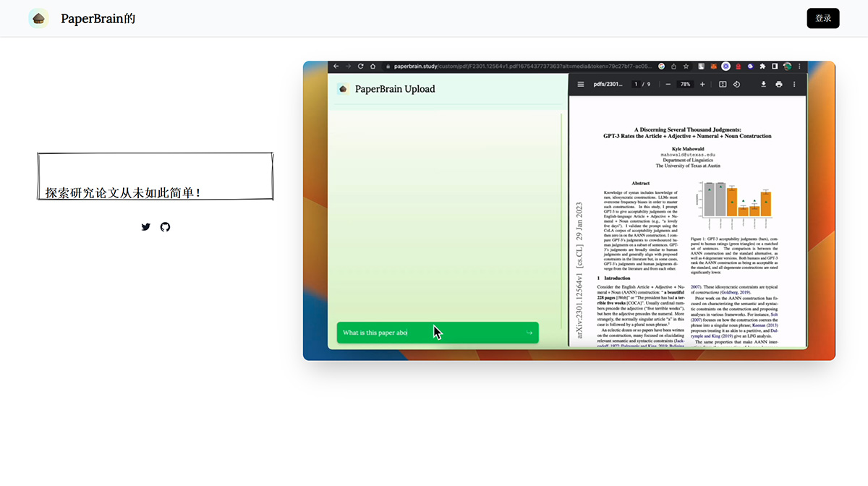
Task: Reload the paperbrain.study page
Action: [x=359, y=65]
